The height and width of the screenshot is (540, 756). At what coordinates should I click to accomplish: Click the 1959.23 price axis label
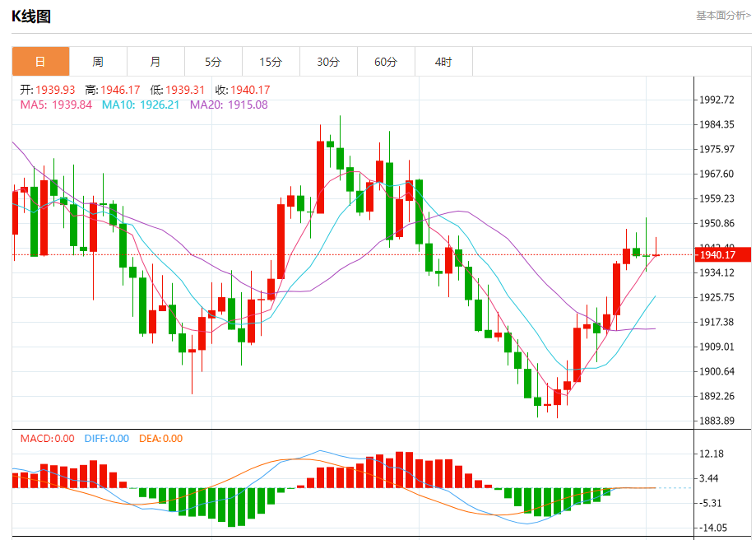[717, 198]
